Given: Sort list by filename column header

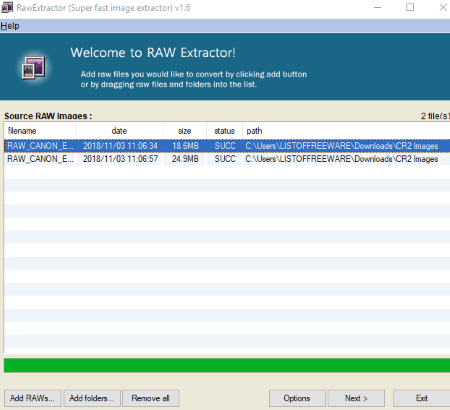Looking at the screenshot, I should (x=40, y=131).
